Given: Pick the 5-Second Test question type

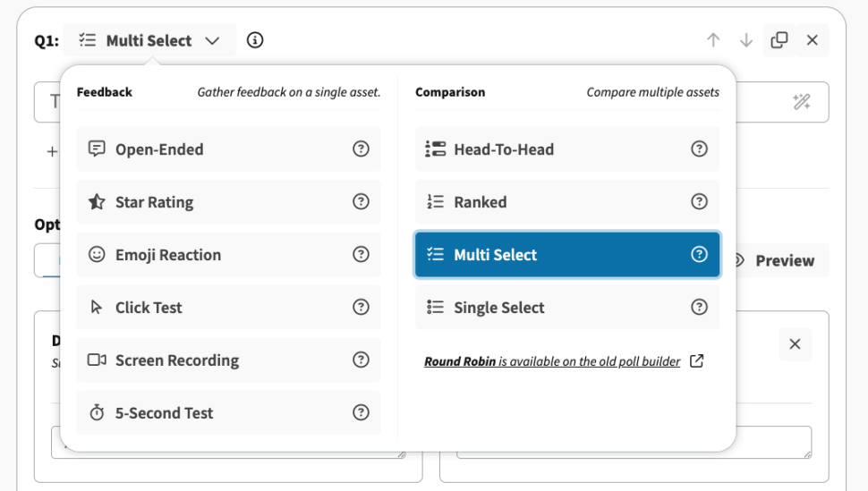Looking at the screenshot, I should click(x=228, y=412).
